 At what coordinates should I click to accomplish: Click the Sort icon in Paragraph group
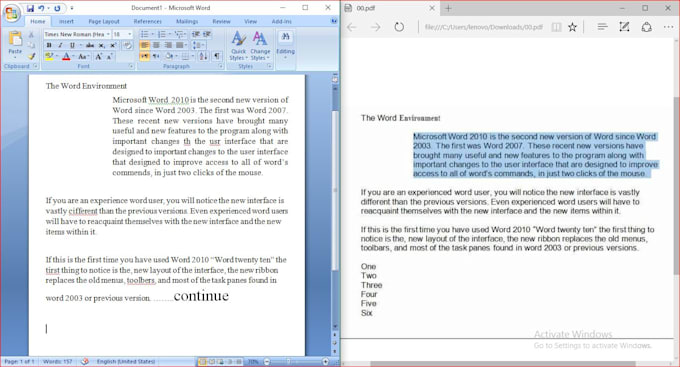pyautogui.click(x=203, y=56)
